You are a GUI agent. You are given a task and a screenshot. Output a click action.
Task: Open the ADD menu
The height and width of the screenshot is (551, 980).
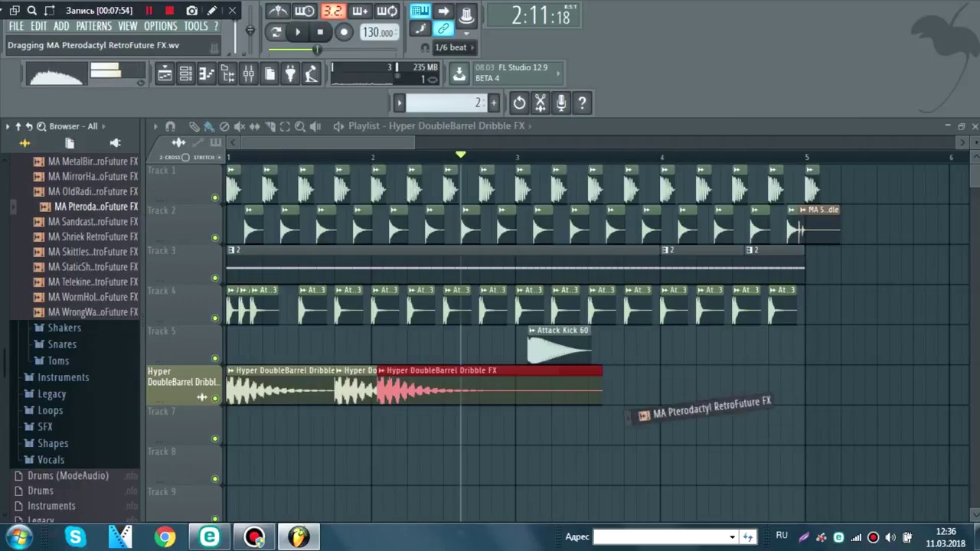click(61, 26)
